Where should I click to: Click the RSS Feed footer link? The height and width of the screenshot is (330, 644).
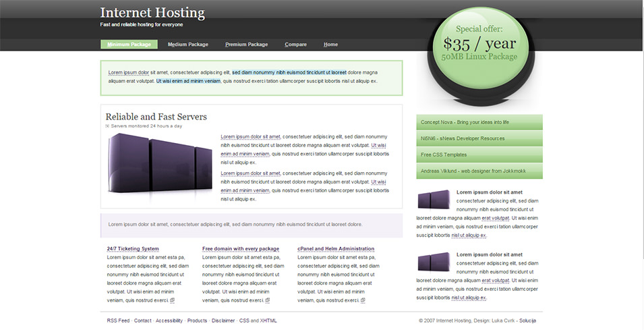pos(118,321)
